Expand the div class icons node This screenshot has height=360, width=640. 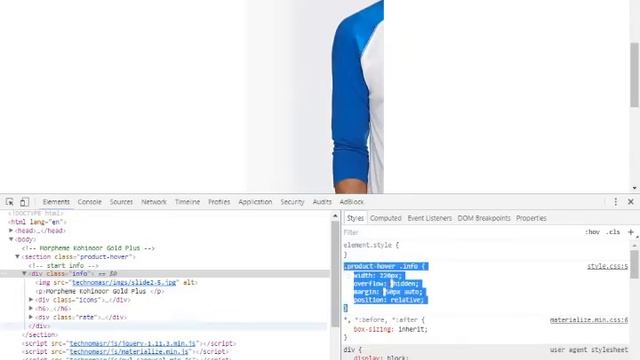31,300
